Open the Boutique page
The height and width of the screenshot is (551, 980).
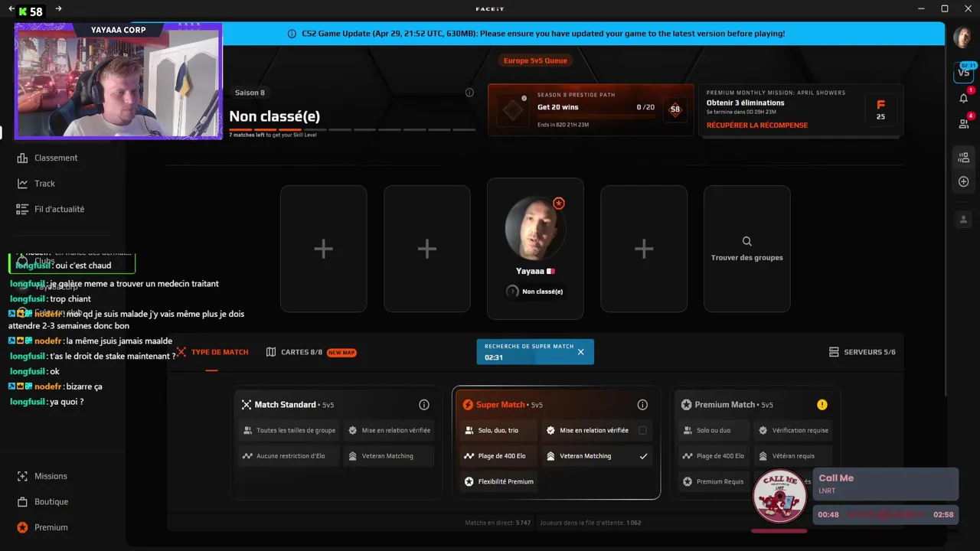click(x=43, y=502)
